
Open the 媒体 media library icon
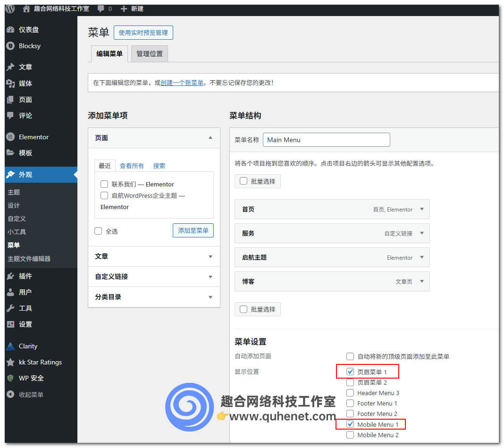pyautogui.click(x=11, y=83)
